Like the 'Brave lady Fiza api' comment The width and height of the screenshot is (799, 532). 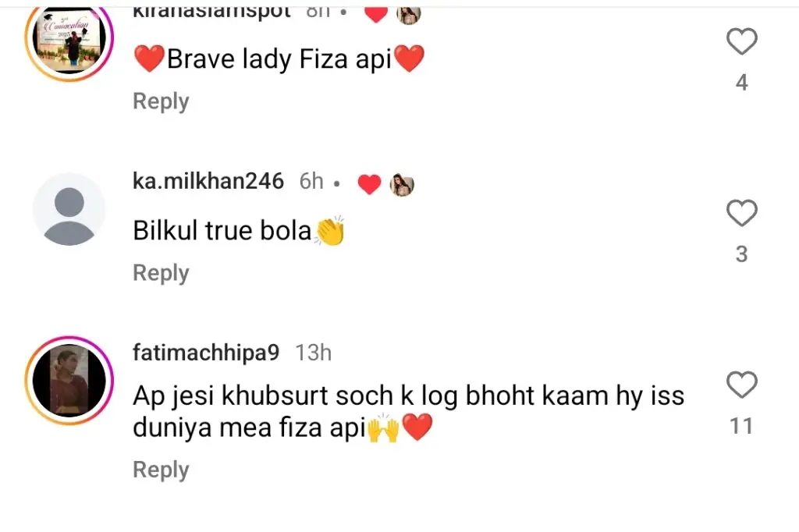[741, 41]
